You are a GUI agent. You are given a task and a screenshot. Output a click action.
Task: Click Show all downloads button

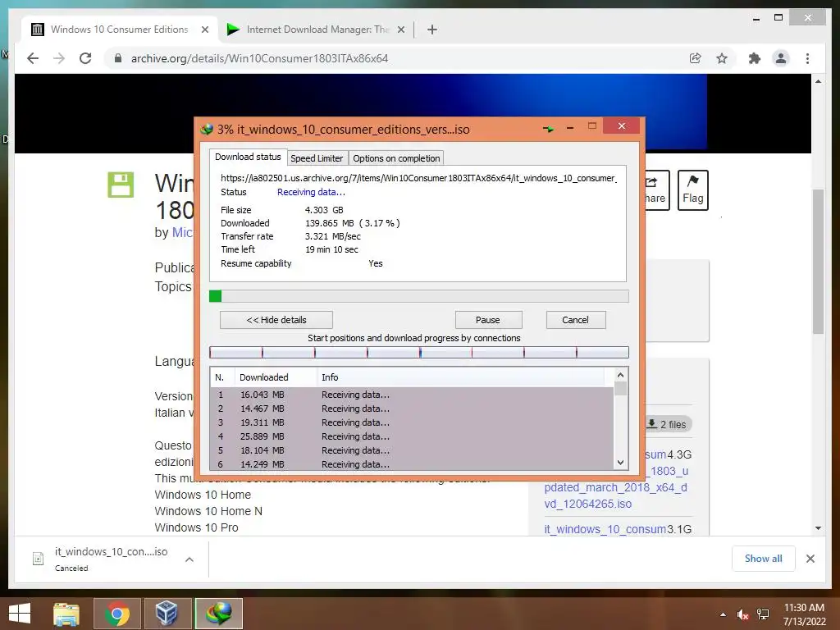click(764, 559)
